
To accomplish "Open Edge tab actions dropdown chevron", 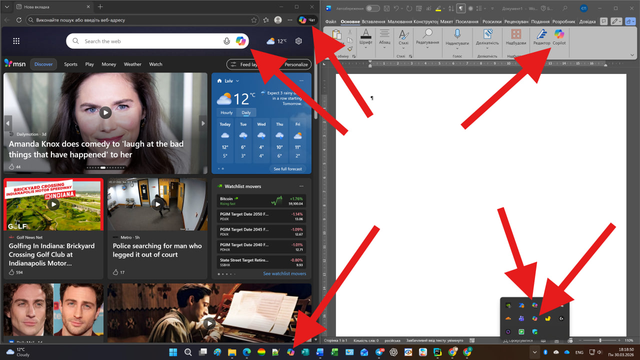I will pyautogui.click(x=7, y=7).
